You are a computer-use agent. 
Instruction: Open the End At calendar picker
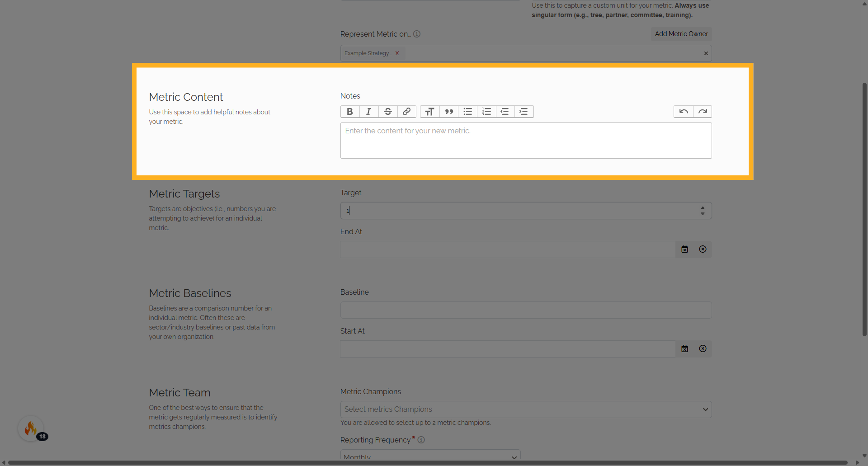685,249
